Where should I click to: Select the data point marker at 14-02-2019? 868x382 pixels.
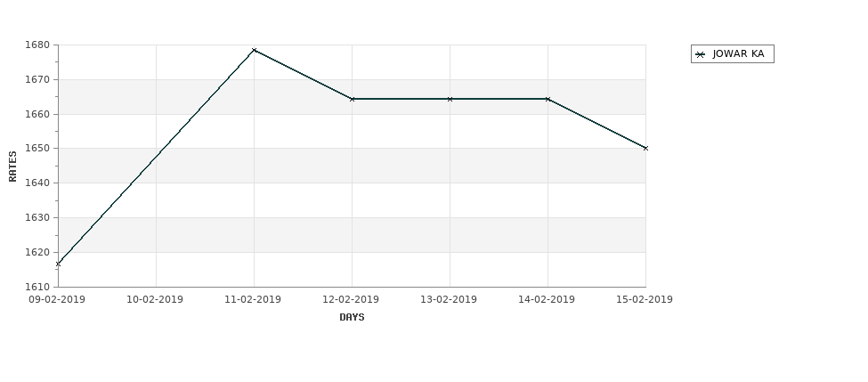pyautogui.click(x=548, y=99)
